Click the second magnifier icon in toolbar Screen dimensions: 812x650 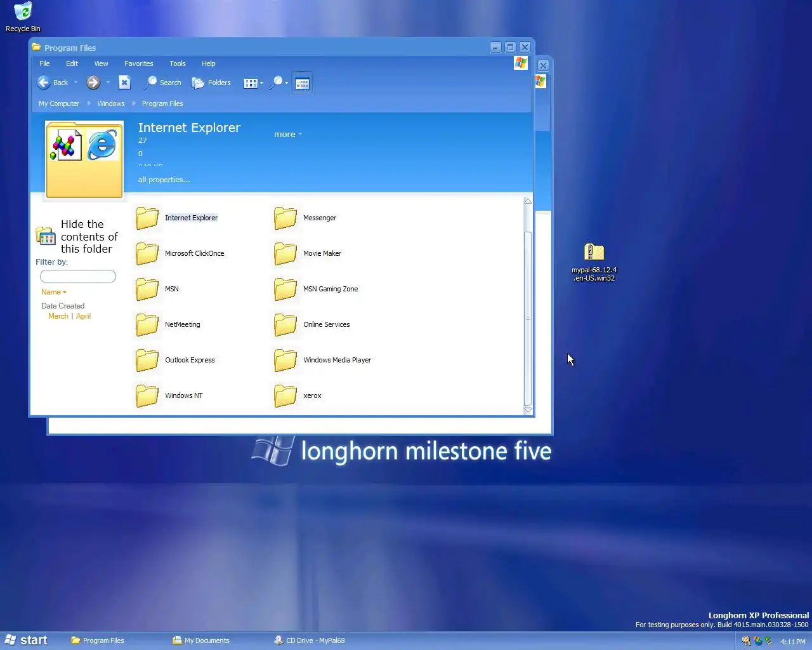[276, 83]
